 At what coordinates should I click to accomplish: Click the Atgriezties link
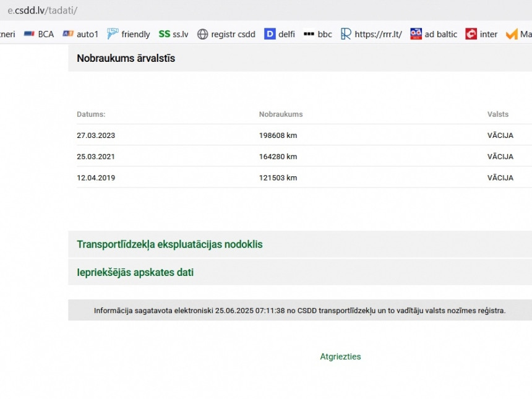click(340, 356)
